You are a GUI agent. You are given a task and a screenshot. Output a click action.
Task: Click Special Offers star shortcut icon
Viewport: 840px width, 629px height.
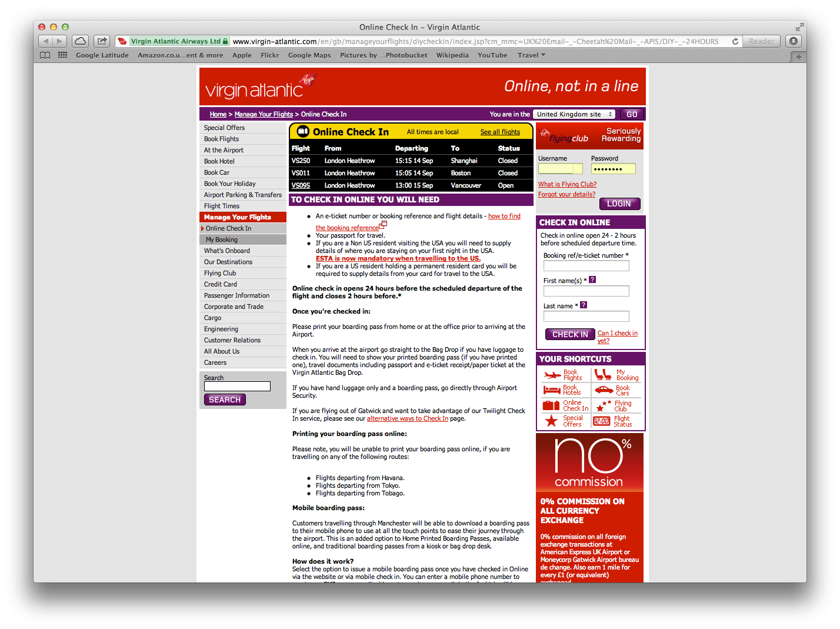[551, 421]
